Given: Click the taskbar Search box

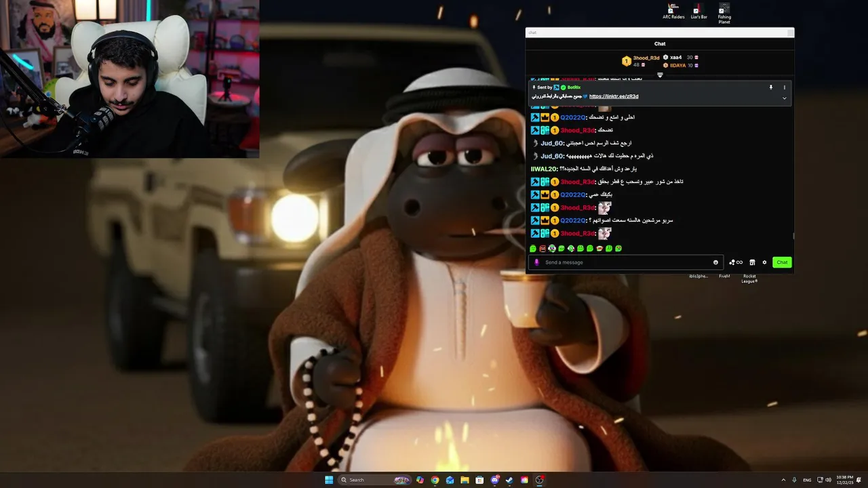Looking at the screenshot, I should pos(376,480).
